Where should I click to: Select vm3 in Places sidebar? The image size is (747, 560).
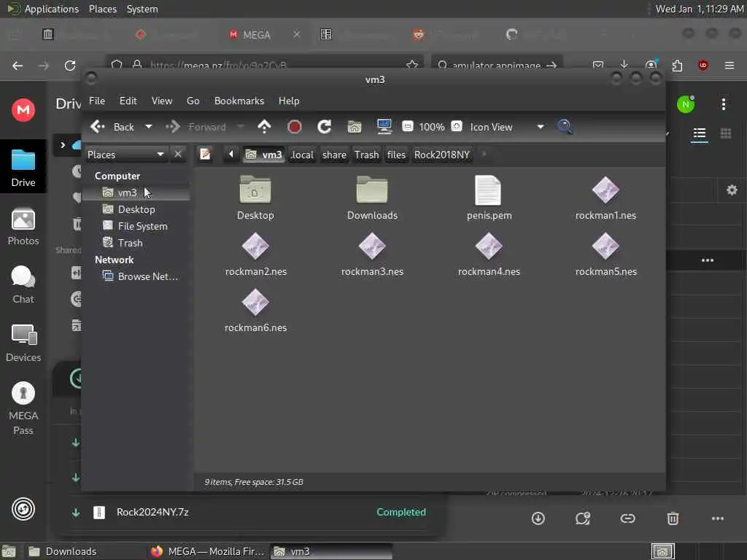pos(136,192)
